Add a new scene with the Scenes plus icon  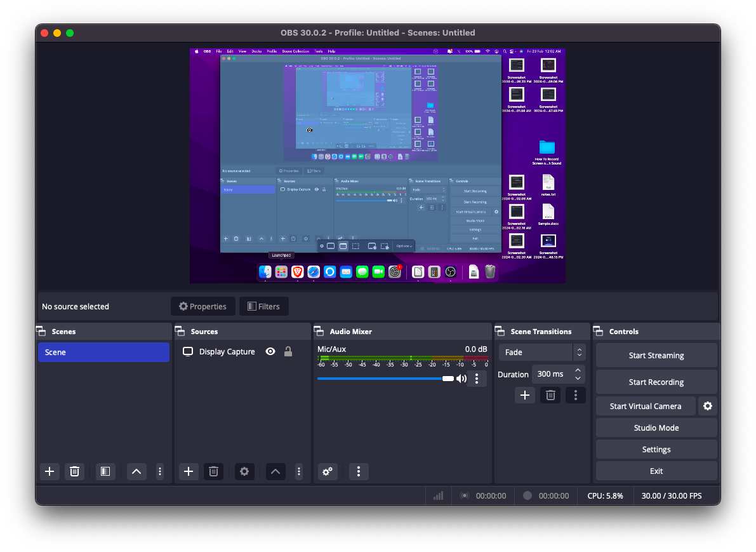pos(49,471)
